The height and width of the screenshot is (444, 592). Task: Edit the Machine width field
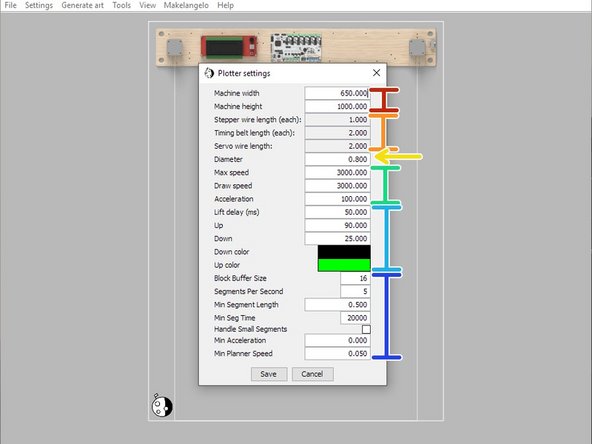click(x=337, y=93)
